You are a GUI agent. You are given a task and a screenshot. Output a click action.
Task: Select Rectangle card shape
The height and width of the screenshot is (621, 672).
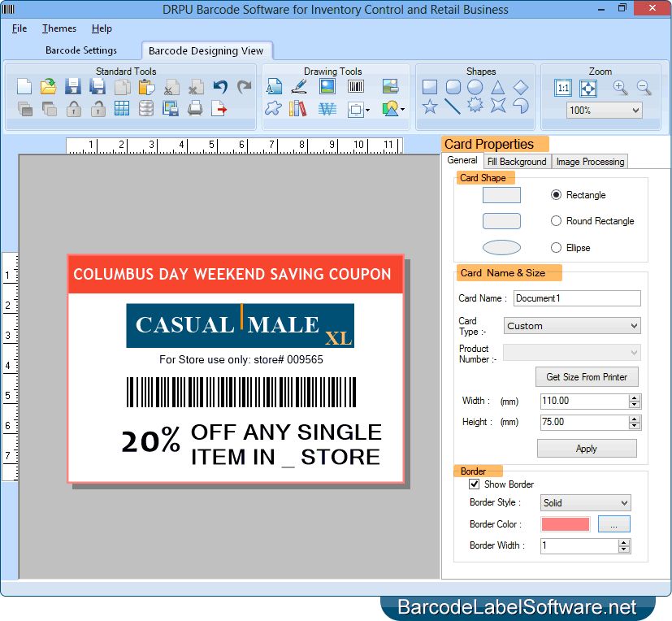[x=557, y=195]
